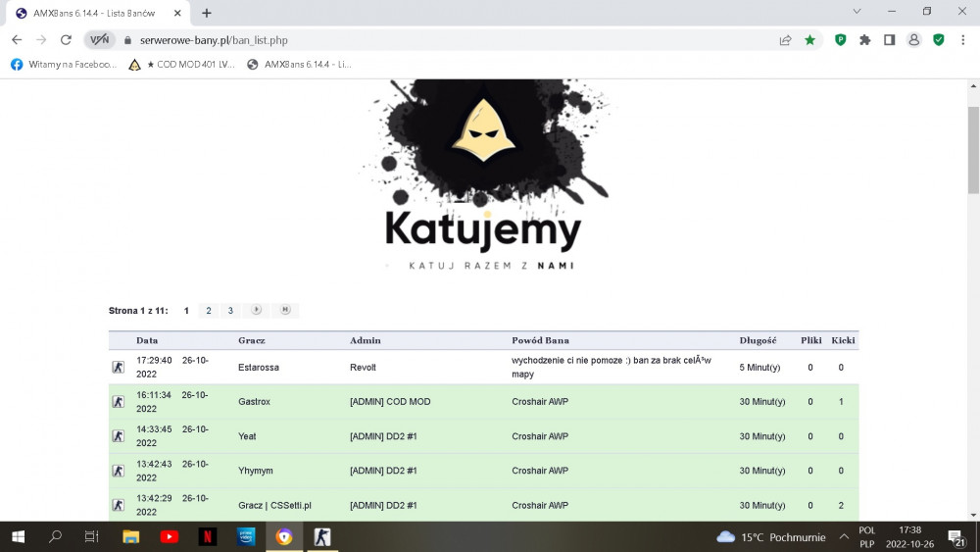Open the browser profile avatar
Image resolution: width=980 pixels, height=552 pixels.
pyautogui.click(x=913, y=40)
